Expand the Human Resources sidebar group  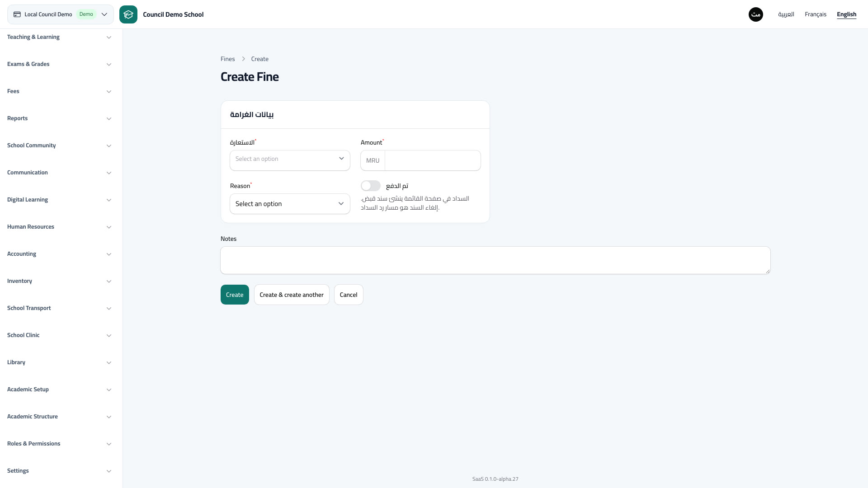click(59, 227)
